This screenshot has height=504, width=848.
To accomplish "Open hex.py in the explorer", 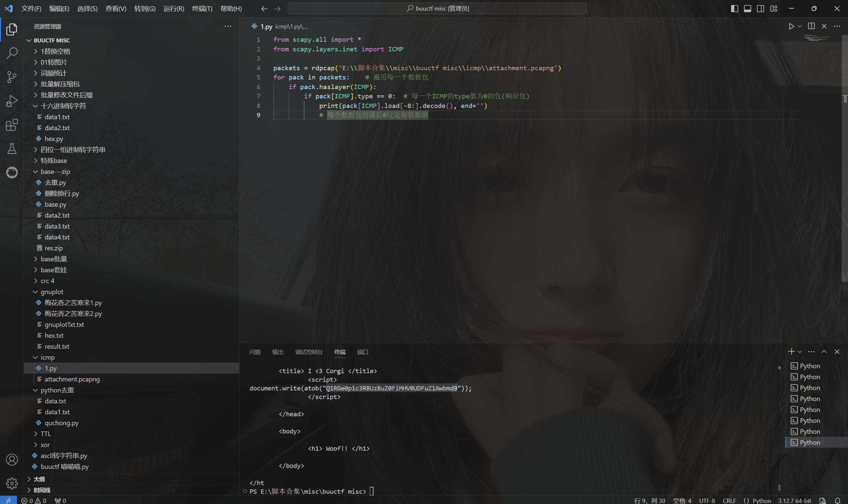I will click(131, 138).
